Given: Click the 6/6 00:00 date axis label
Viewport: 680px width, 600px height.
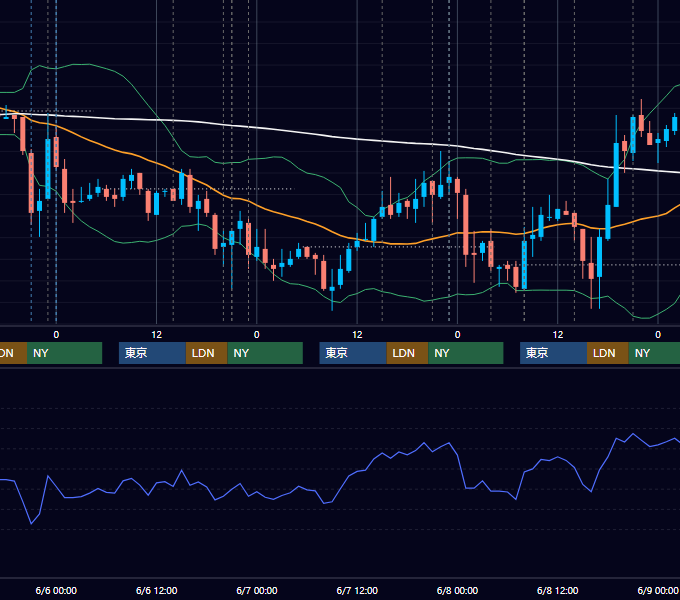Looking at the screenshot, I should point(56,590).
